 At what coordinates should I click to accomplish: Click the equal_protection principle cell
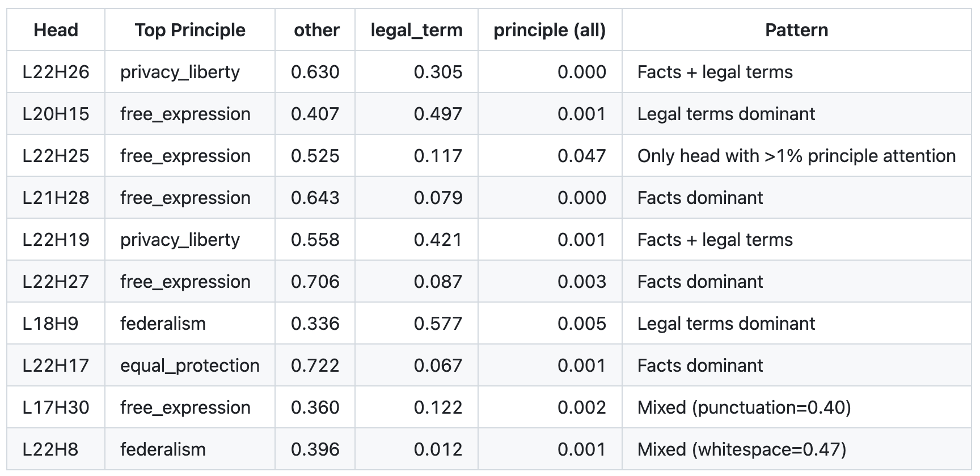click(x=189, y=365)
